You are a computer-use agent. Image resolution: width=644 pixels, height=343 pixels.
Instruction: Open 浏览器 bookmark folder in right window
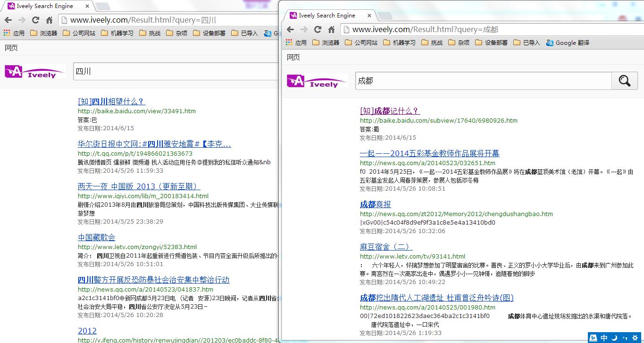pyautogui.click(x=326, y=42)
